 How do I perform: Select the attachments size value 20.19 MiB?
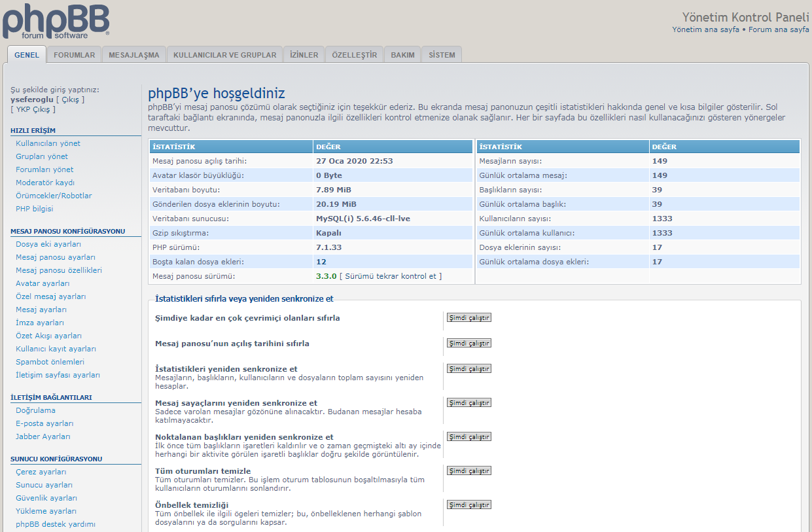coord(336,204)
